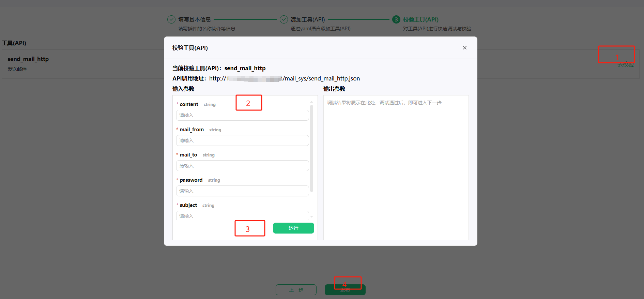The height and width of the screenshot is (299, 644).
Task: Click the 工具(API) section heading
Action: tap(14, 43)
